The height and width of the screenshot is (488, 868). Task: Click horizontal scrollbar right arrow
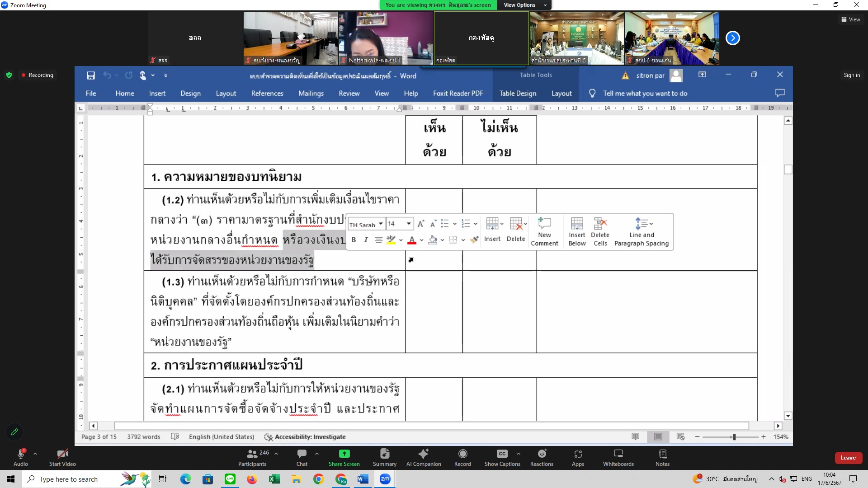point(778,426)
